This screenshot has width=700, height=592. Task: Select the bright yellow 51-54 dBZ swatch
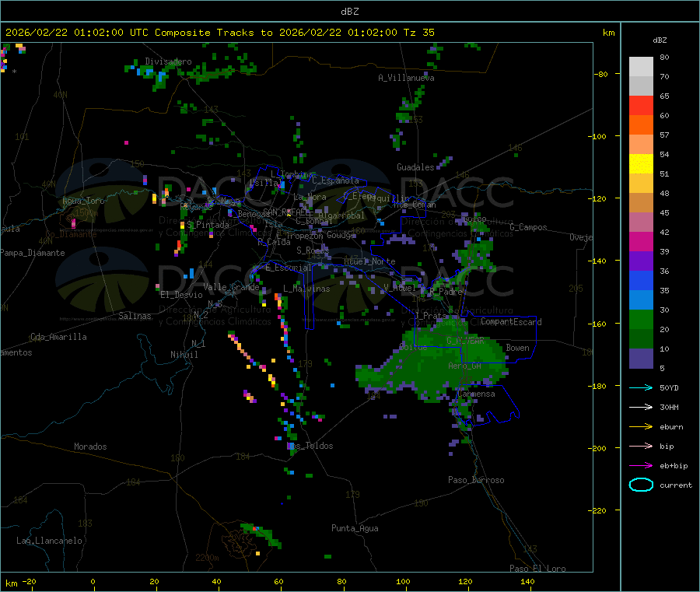pos(641,164)
